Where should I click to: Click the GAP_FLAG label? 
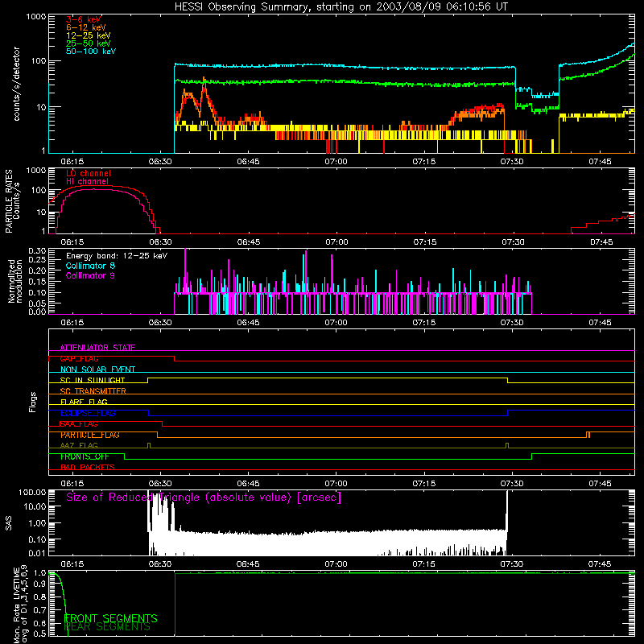79,358
